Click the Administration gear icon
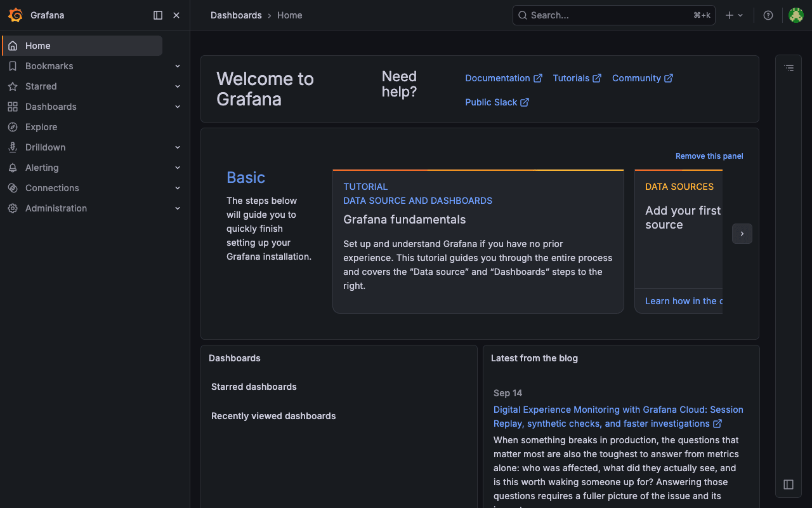The width and height of the screenshot is (812, 508). point(13,208)
